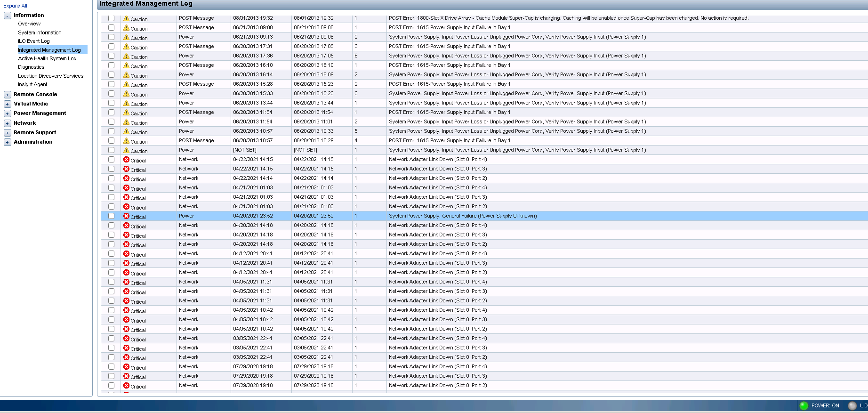
Task: Click the Administration label
Action: coord(33,142)
